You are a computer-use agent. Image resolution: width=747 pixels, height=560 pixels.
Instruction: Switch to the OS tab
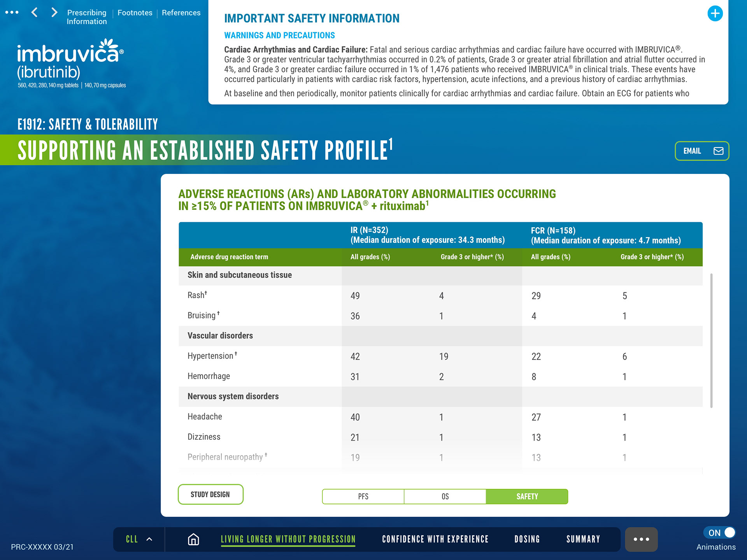[445, 497]
